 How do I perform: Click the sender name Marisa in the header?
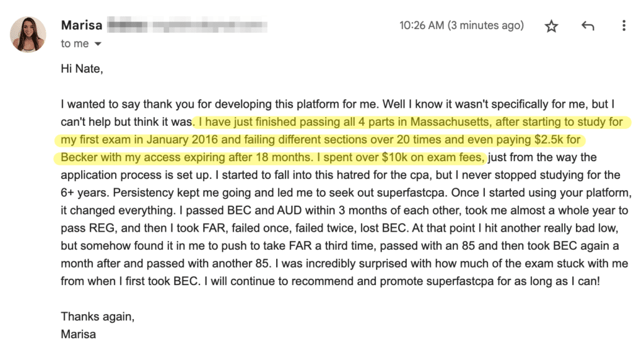[x=82, y=25]
